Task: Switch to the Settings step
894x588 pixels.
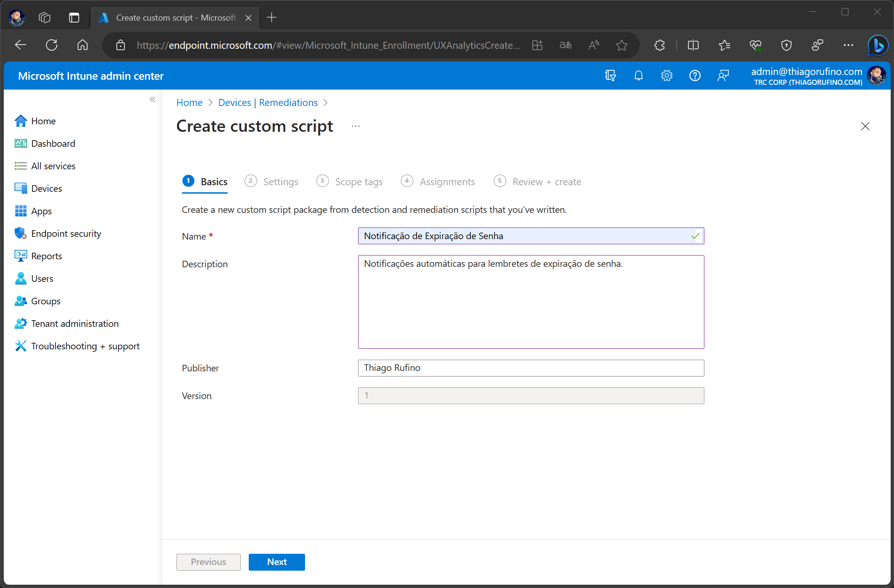Action: click(271, 181)
